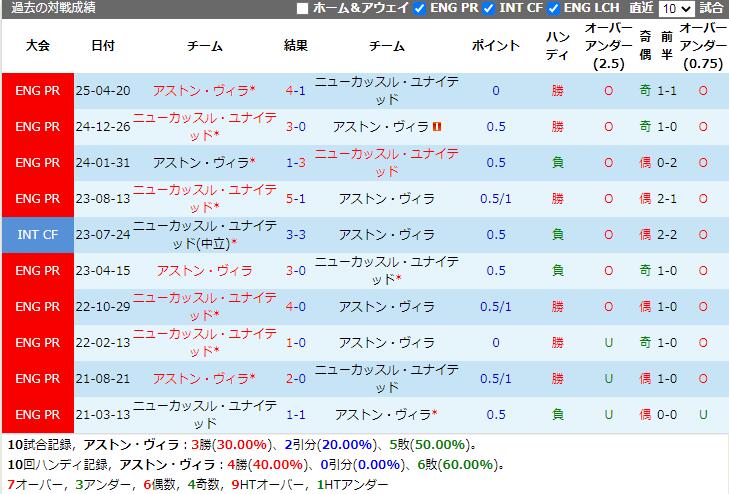
Task: Click the 負 result on 24-01-31 row
Action: pyautogui.click(x=557, y=163)
